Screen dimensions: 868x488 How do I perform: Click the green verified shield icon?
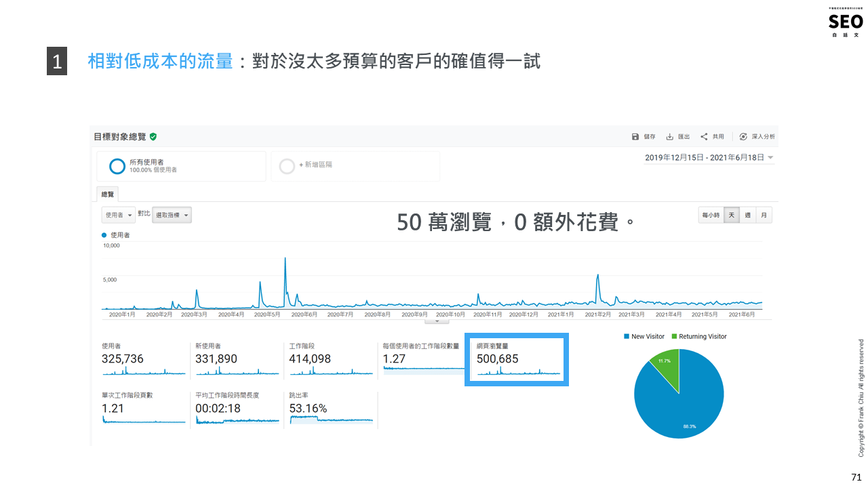153,137
